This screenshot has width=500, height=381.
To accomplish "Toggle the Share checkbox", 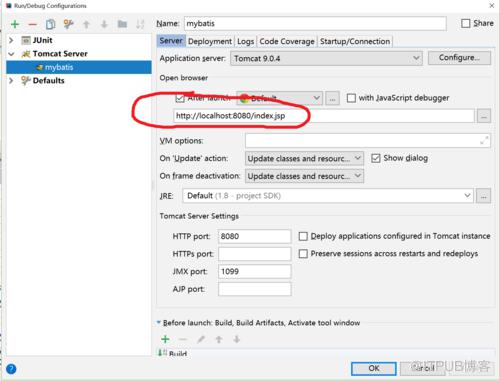I will [x=466, y=23].
